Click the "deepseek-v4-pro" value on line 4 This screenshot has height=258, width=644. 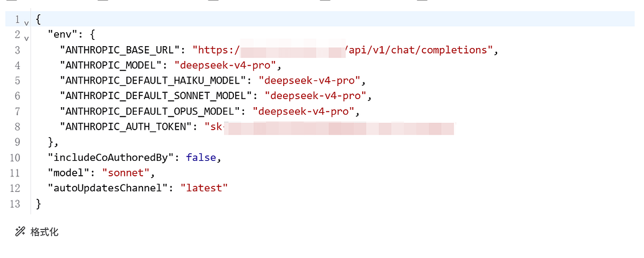pos(226,65)
